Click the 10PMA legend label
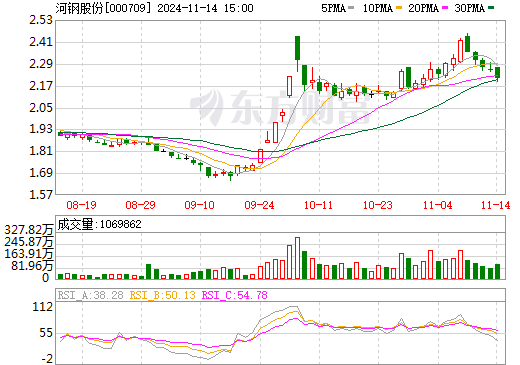Screen dimensions: 520x365 pos(378,8)
